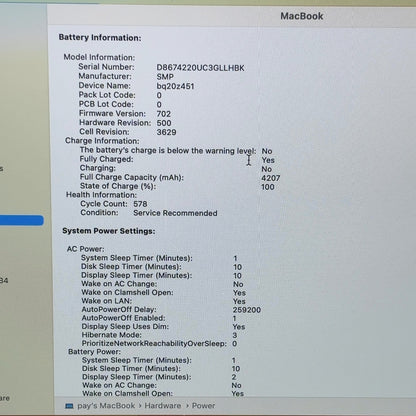Click the PrioritizeNetworkReachabilityOverSleep label

154,343
